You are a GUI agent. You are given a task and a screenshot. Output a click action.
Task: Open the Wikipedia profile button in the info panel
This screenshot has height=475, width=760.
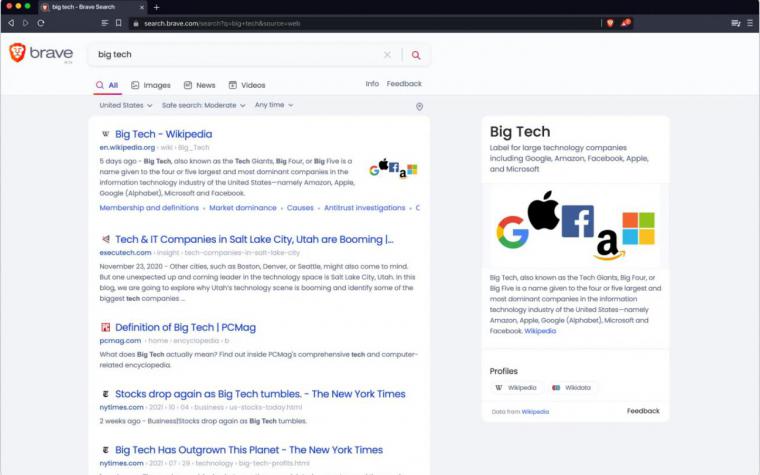coord(516,388)
